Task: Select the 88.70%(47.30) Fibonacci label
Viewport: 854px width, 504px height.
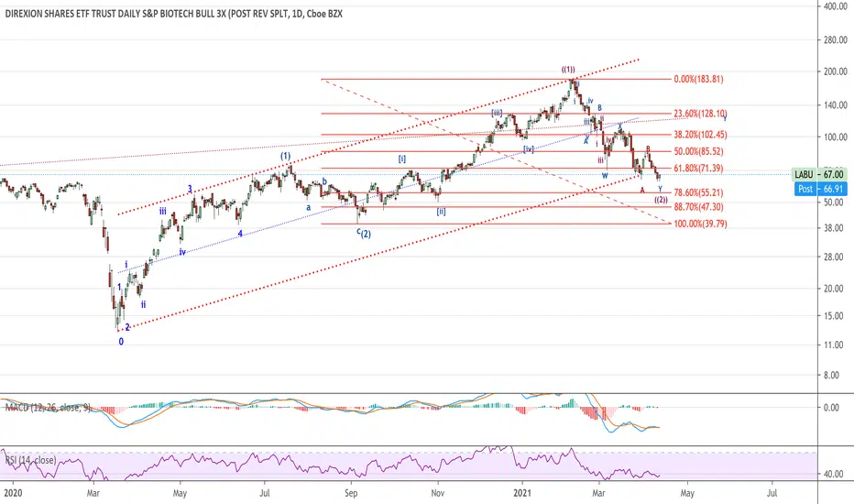Action: pos(698,207)
